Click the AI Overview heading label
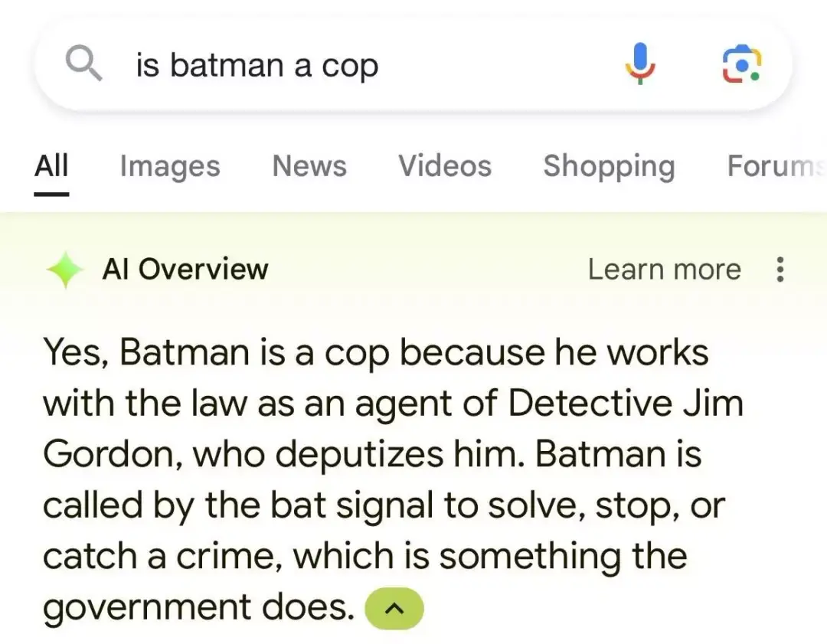 [x=185, y=270]
